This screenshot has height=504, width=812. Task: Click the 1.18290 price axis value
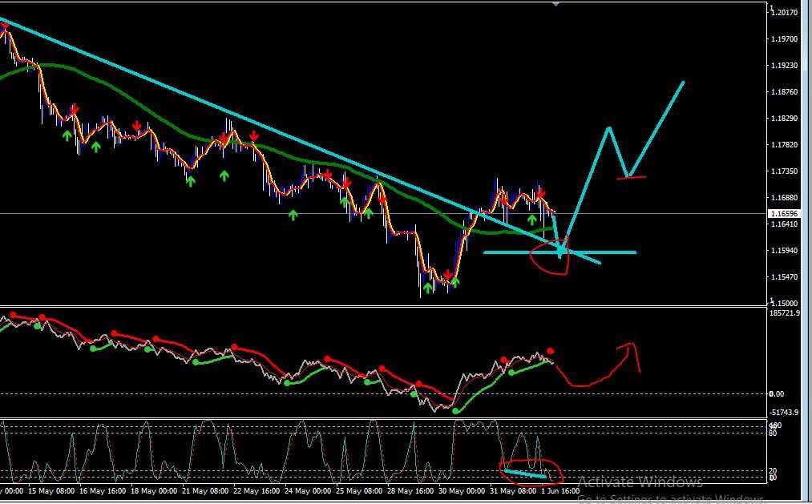pos(785,118)
